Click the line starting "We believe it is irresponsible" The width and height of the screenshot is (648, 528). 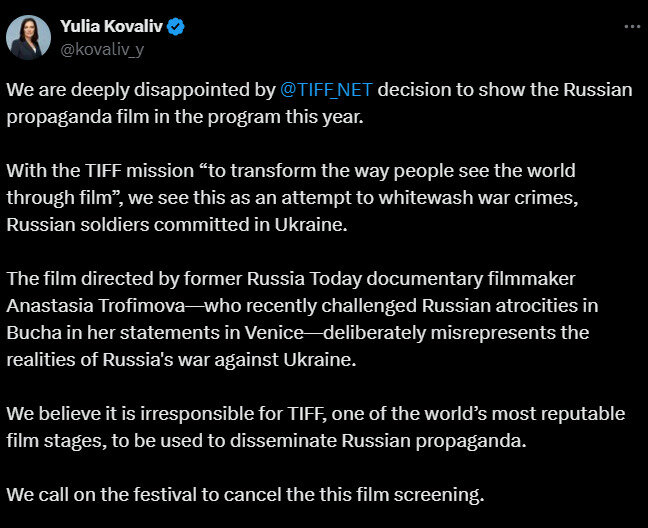316,414
